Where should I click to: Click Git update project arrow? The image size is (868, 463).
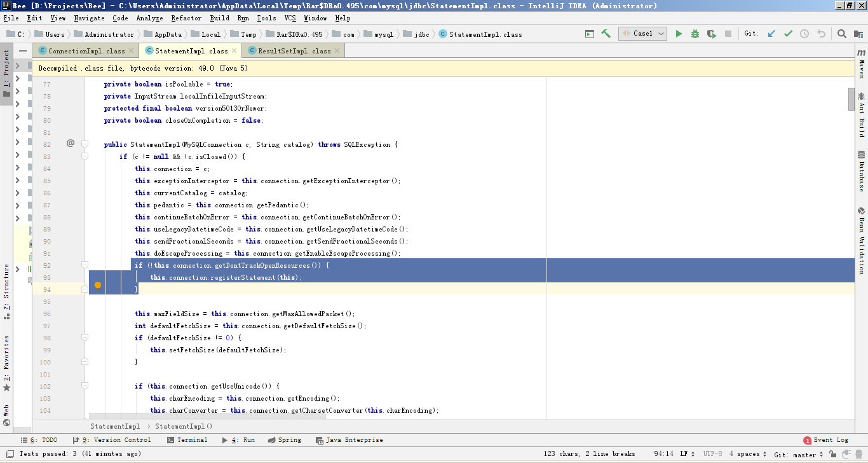[x=771, y=34]
